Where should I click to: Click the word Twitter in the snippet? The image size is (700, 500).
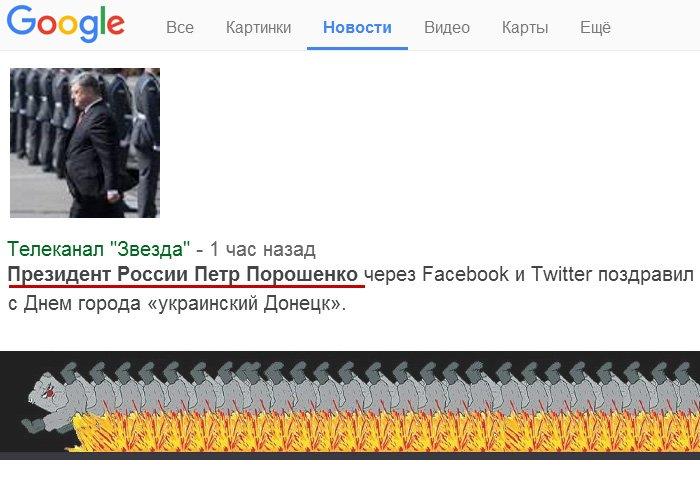coord(561,274)
